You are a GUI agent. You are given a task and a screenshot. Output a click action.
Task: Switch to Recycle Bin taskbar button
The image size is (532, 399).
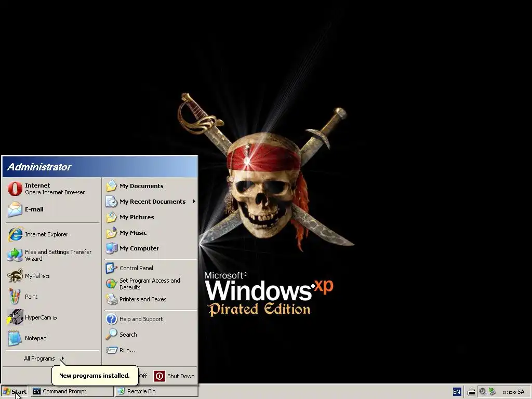click(x=156, y=391)
